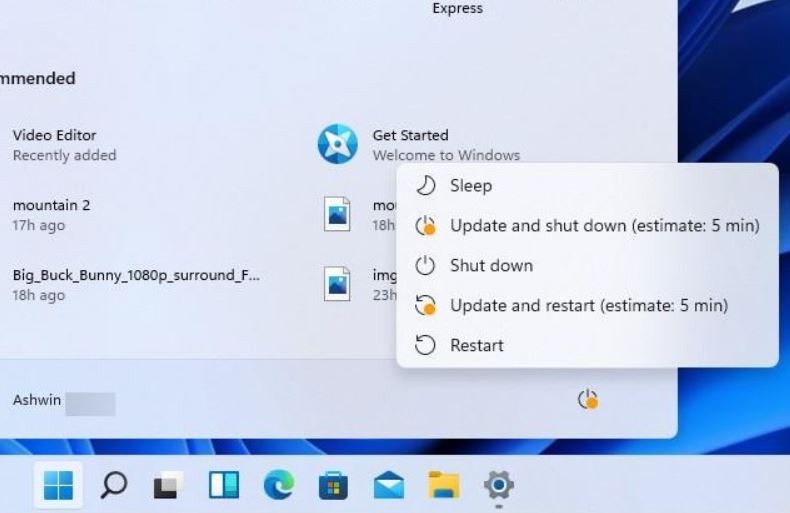Open Settings gear in taskbar
The height and width of the screenshot is (513, 790).
(499, 485)
